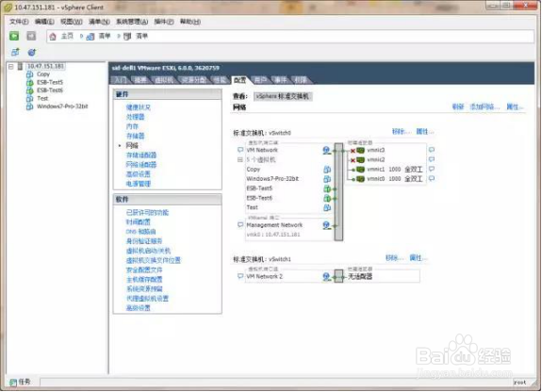The width and height of the screenshot is (542, 392).
Task: Click the tasks icon in status bar
Action: pos(13,382)
